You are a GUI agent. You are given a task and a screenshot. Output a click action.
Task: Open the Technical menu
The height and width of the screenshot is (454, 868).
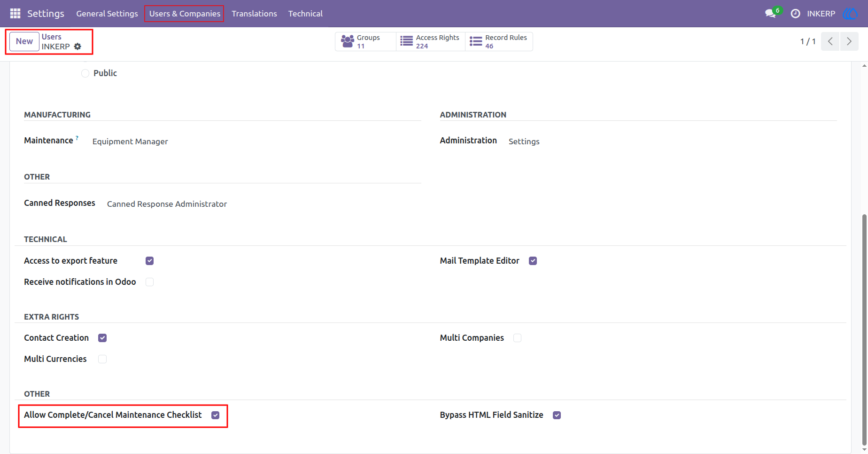tap(305, 14)
